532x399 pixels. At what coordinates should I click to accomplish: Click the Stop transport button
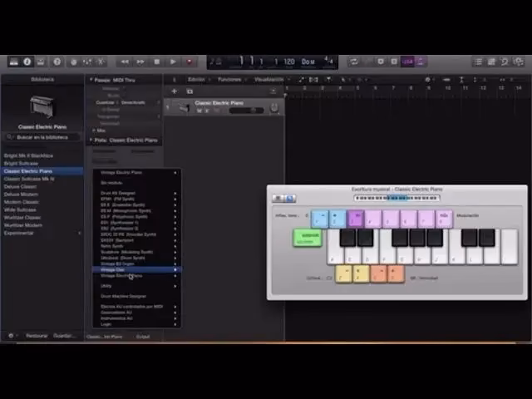coord(157,62)
